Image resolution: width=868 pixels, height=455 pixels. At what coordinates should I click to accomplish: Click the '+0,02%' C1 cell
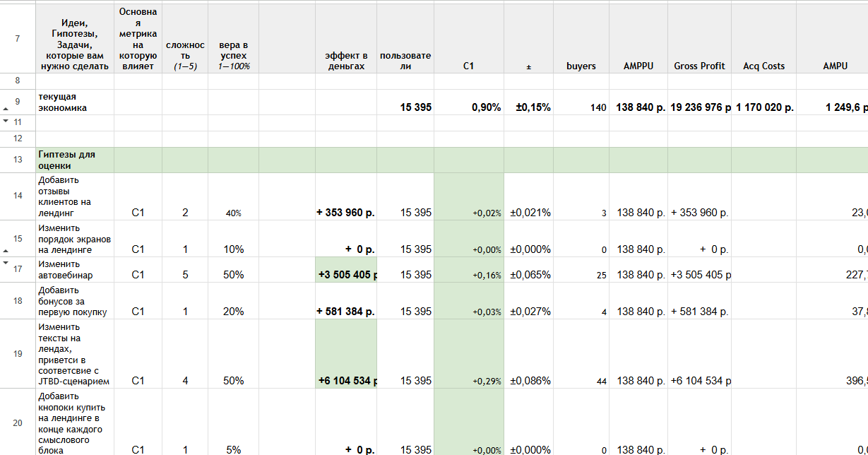click(x=469, y=197)
